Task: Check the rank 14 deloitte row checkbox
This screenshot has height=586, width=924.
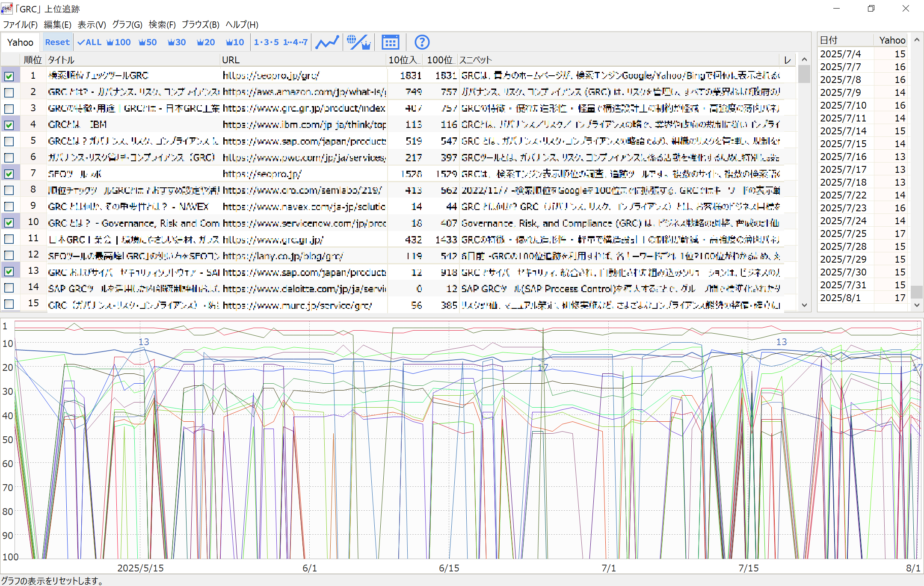Action: [9, 287]
